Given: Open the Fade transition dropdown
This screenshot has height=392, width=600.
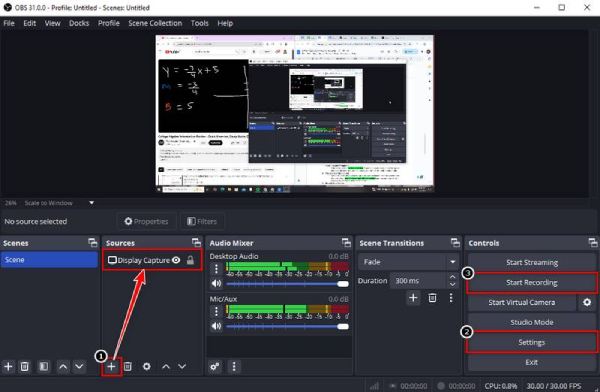Looking at the screenshot, I should [x=408, y=262].
